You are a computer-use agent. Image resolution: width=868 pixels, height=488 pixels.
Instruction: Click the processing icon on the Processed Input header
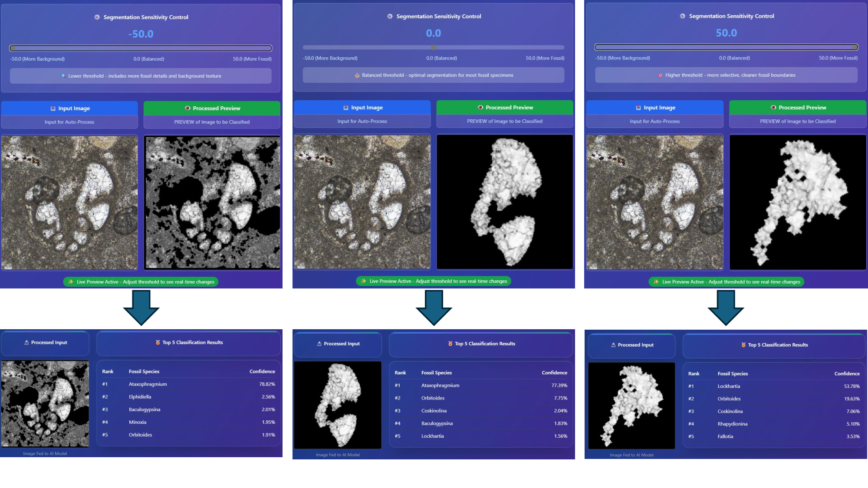coord(26,342)
